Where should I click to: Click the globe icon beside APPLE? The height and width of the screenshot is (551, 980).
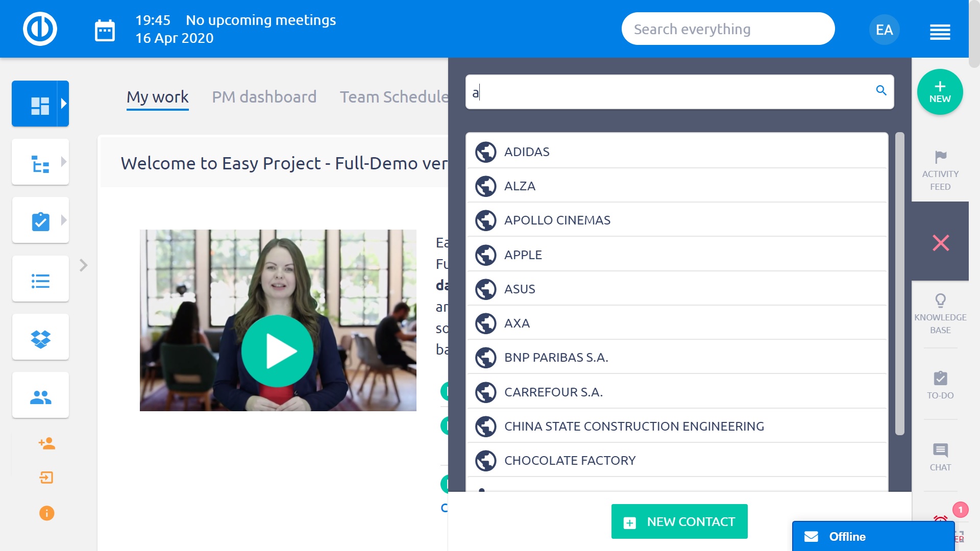coord(485,255)
